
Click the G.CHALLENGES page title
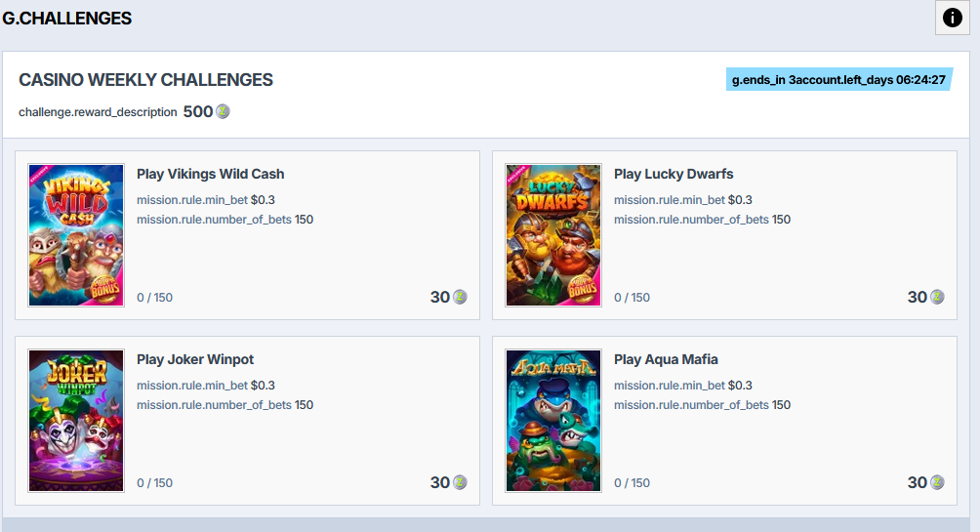click(67, 19)
